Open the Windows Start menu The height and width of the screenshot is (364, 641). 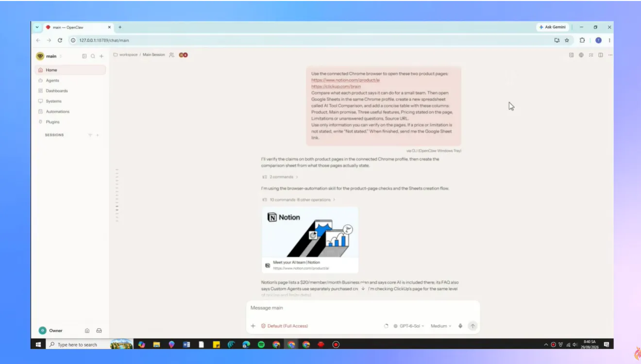coord(38,345)
